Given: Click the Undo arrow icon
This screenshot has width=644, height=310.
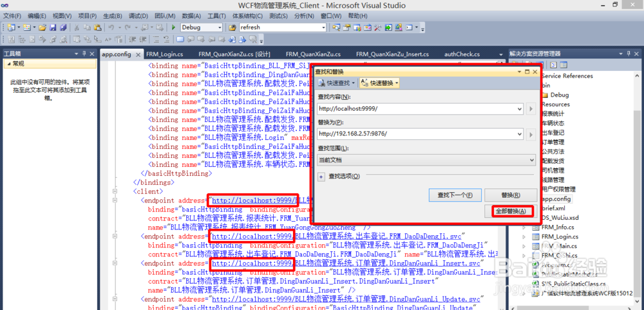Looking at the screenshot, I should (111, 28).
